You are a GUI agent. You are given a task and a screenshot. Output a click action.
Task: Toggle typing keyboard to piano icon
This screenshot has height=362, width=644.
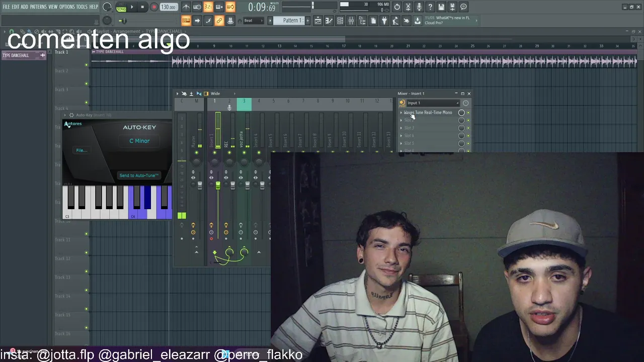[186, 21]
